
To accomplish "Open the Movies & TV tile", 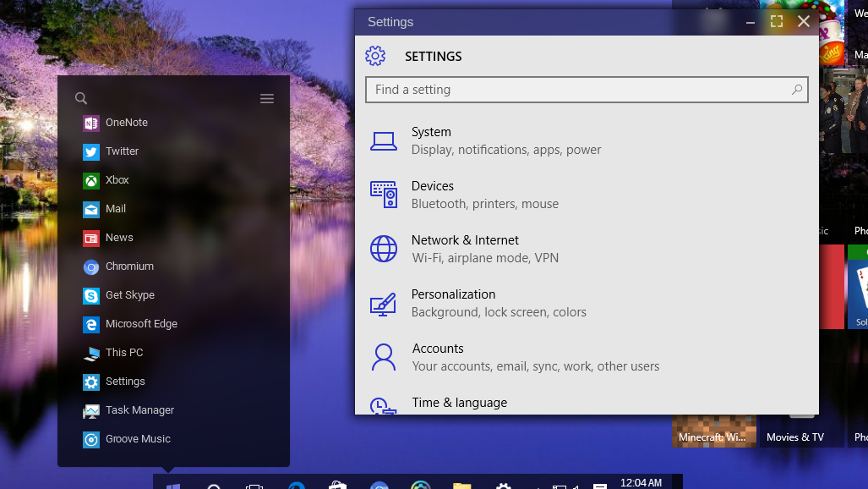I will coord(800,431).
